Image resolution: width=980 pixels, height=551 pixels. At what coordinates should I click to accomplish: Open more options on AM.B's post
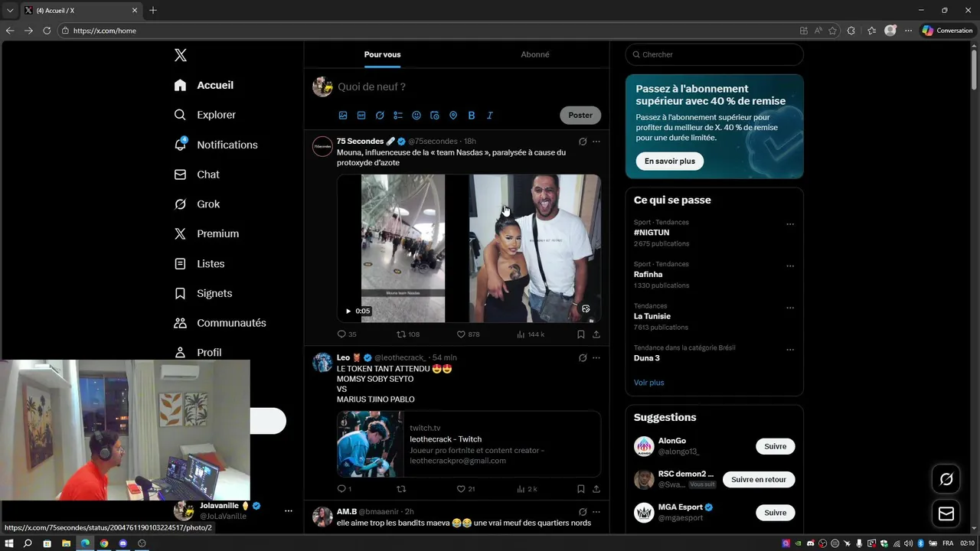596,512
